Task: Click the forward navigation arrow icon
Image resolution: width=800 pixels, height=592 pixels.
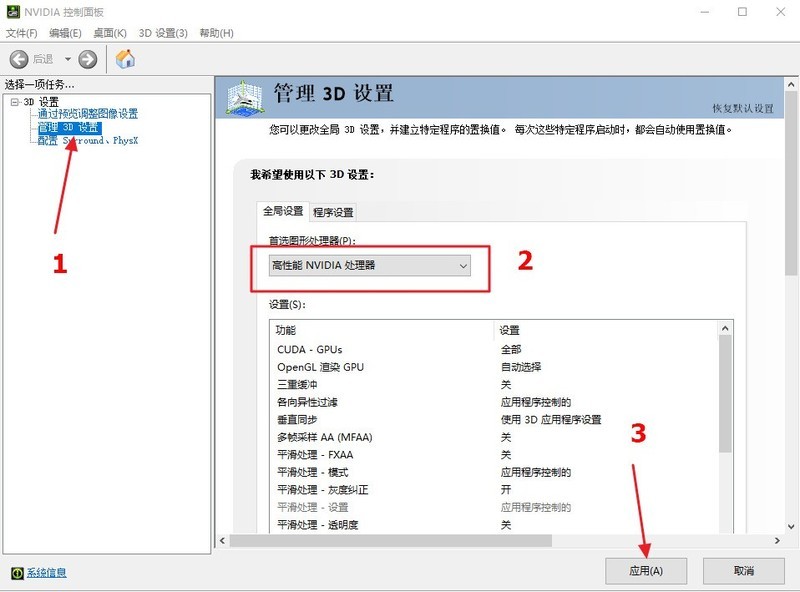Action: (x=88, y=58)
